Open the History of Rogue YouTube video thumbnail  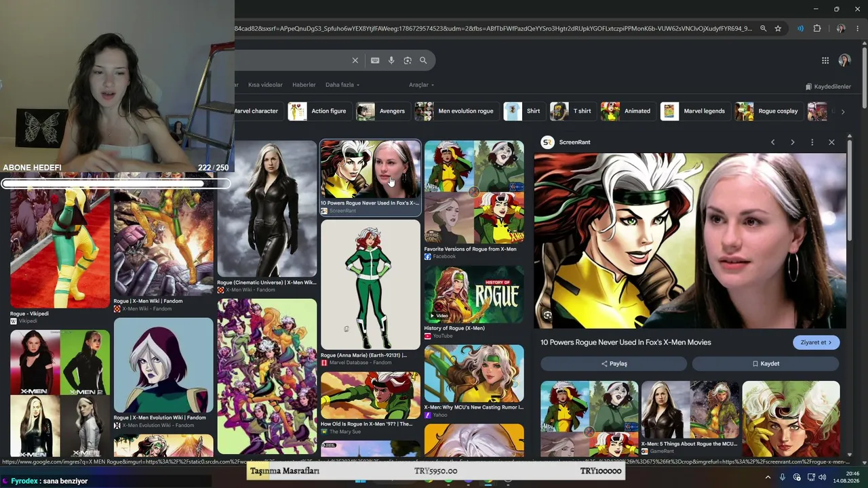pos(474,294)
